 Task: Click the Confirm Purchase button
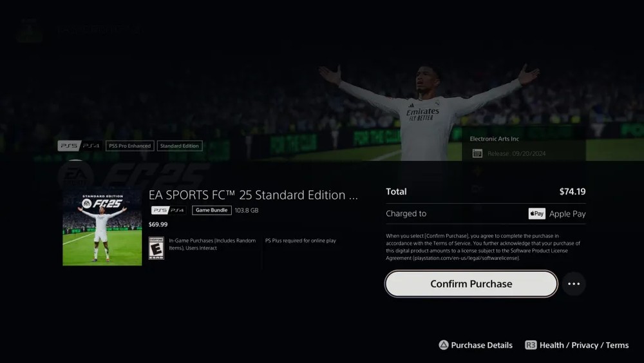pos(471,284)
